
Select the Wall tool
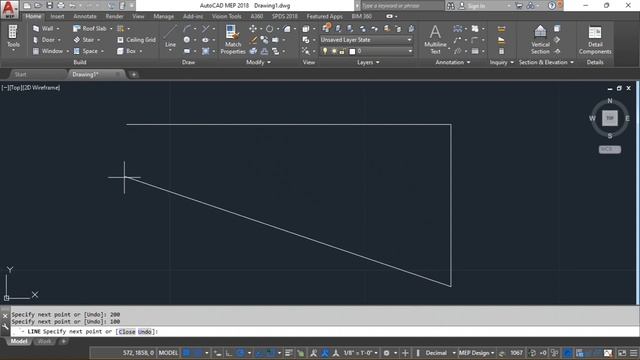tap(44, 29)
